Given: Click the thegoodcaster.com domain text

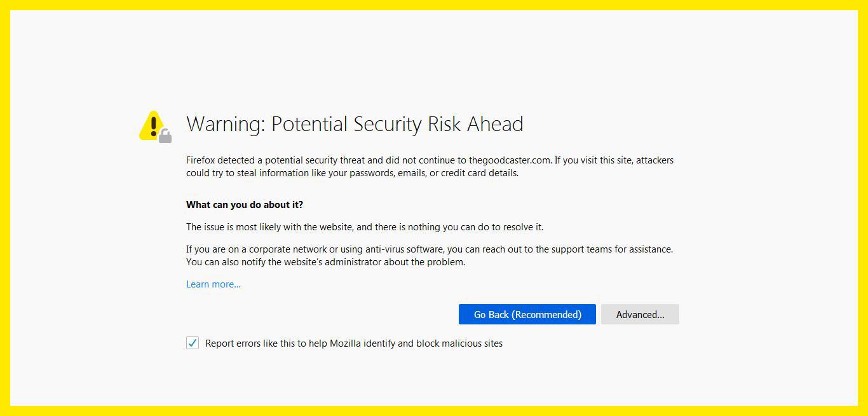Looking at the screenshot, I should 510,160.
